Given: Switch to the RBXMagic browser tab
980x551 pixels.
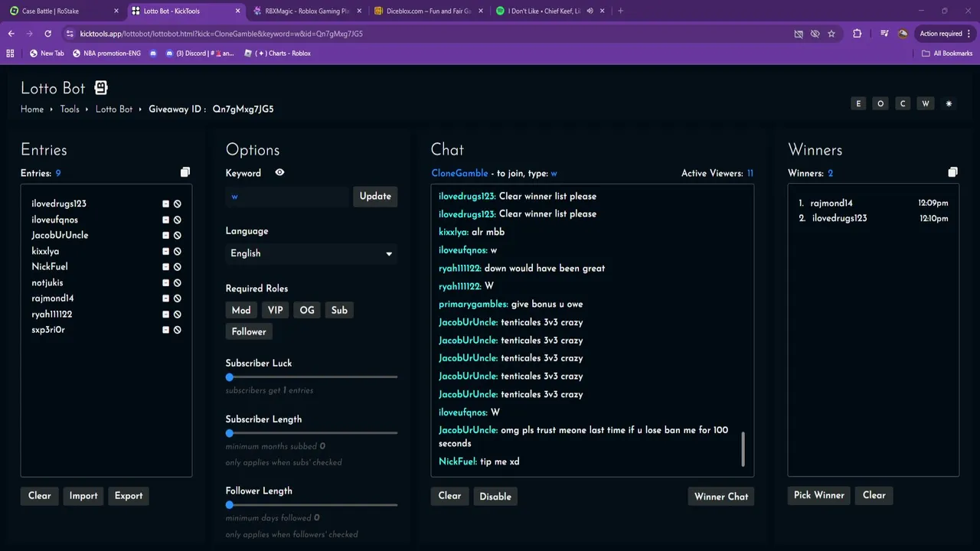Looking at the screenshot, I should tap(305, 11).
